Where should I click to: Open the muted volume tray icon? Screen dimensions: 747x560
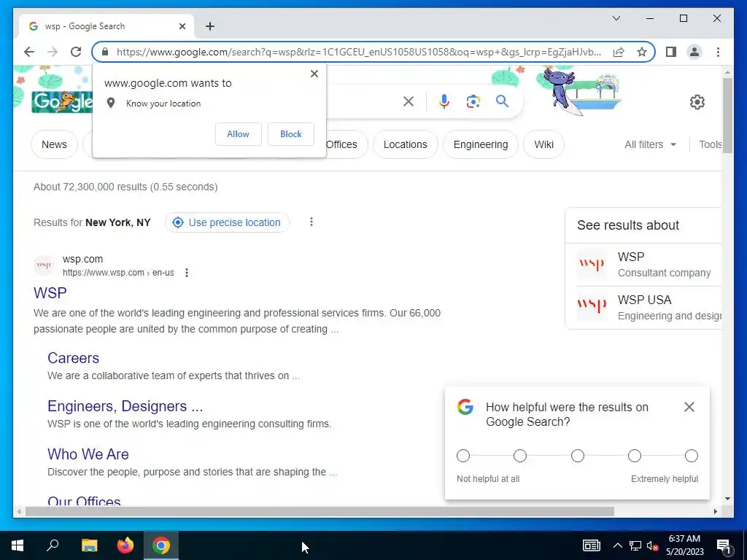click(652, 545)
